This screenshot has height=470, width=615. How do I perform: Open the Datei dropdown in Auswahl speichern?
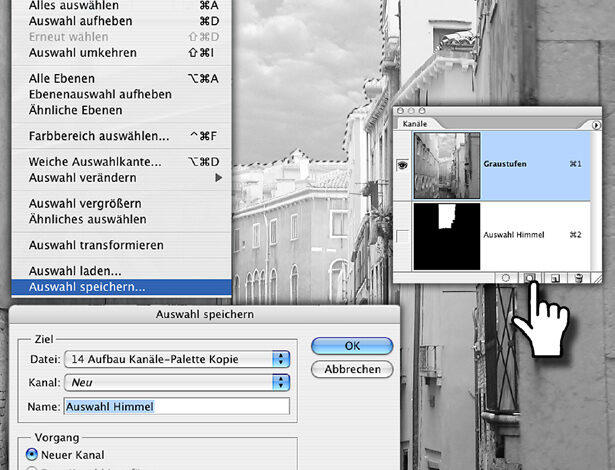click(x=177, y=359)
